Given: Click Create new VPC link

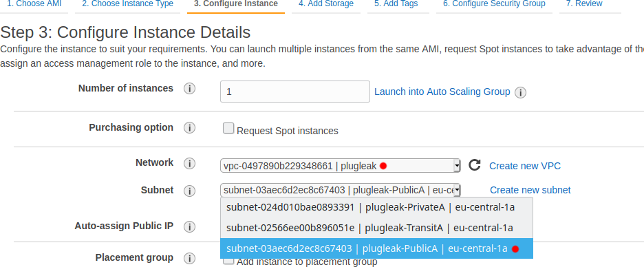Looking at the screenshot, I should tap(525, 166).
